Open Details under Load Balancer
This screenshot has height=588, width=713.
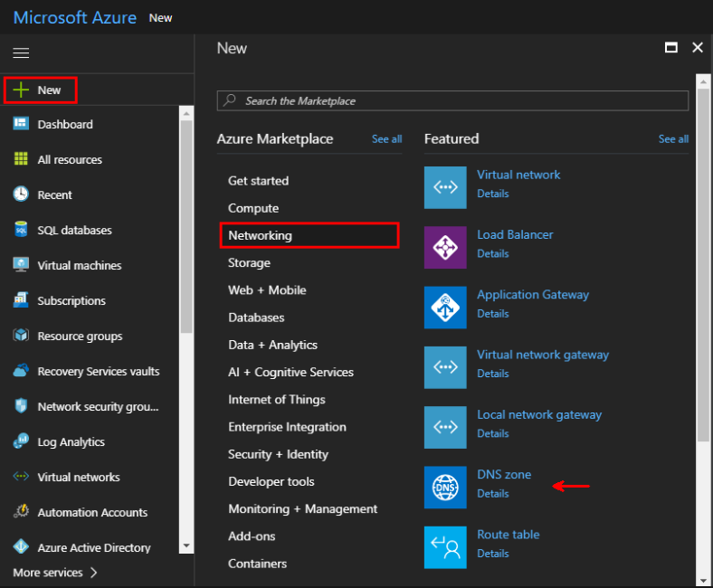(493, 253)
